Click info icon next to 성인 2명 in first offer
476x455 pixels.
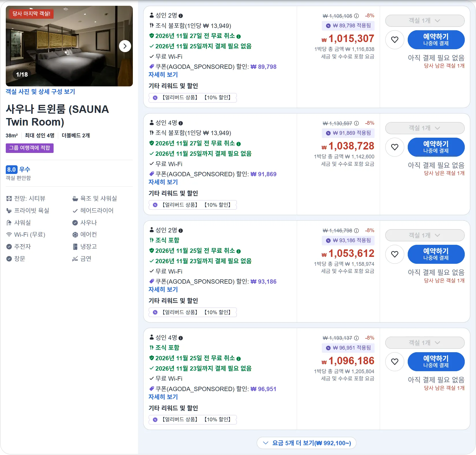[x=181, y=16]
